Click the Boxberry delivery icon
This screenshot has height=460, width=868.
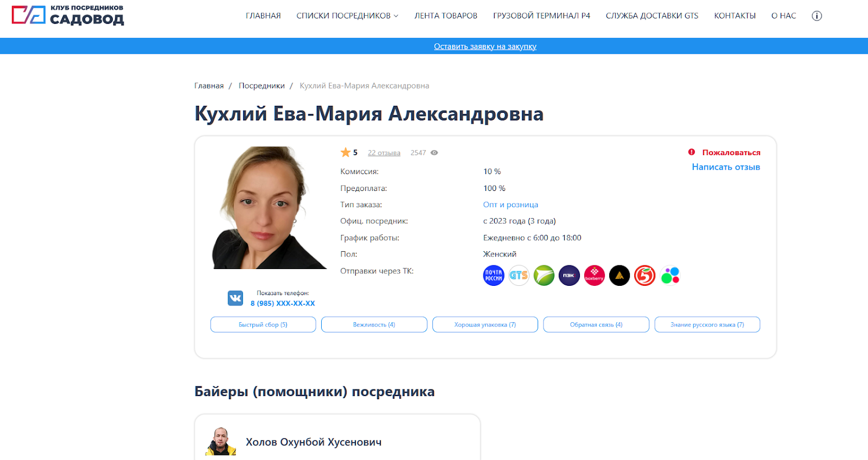594,276
